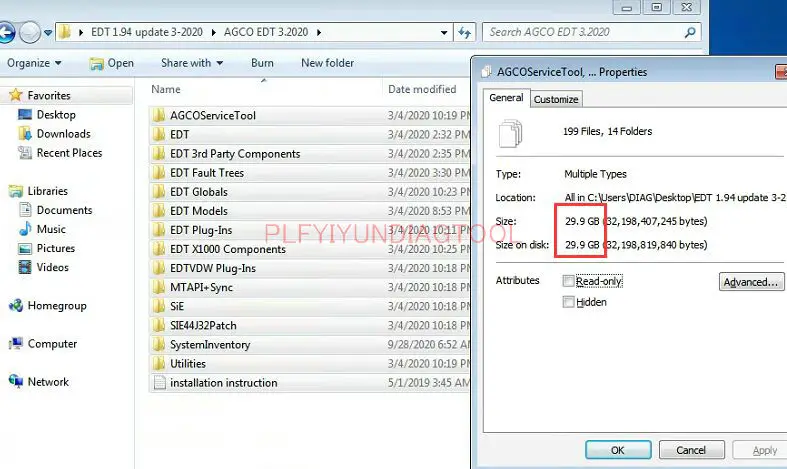Toggle the Read-only attribute checkbox
The width and height of the screenshot is (787, 469).
click(568, 281)
